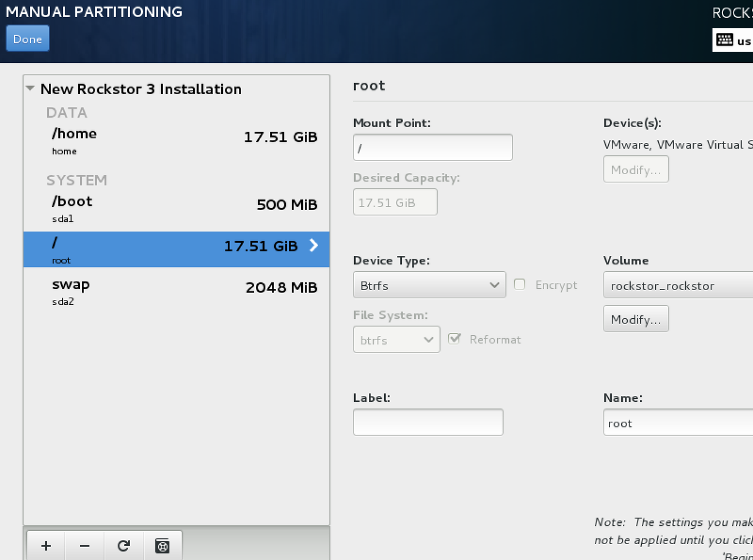This screenshot has width=753, height=560.
Task: Select the /home partition row
Action: tap(176, 141)
